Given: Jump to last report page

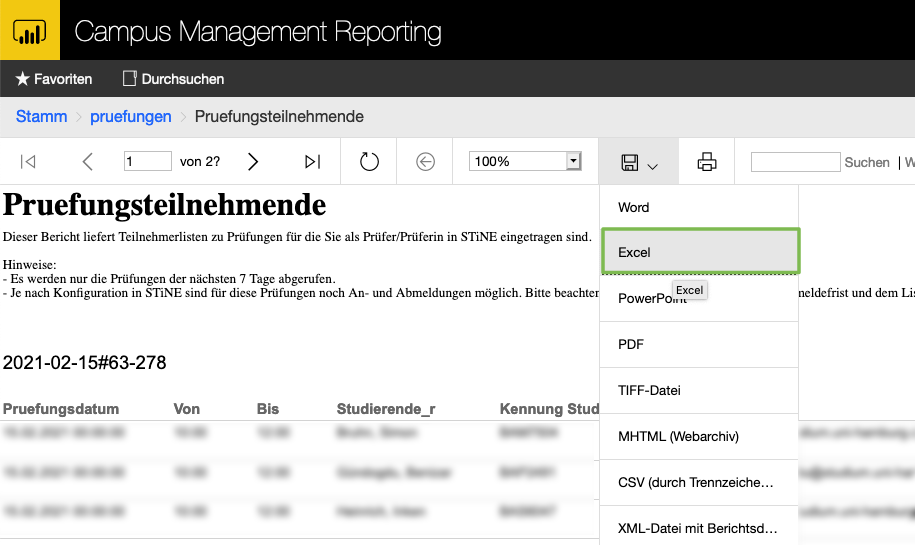Looking at the screenshot, I should pos(312,161).
